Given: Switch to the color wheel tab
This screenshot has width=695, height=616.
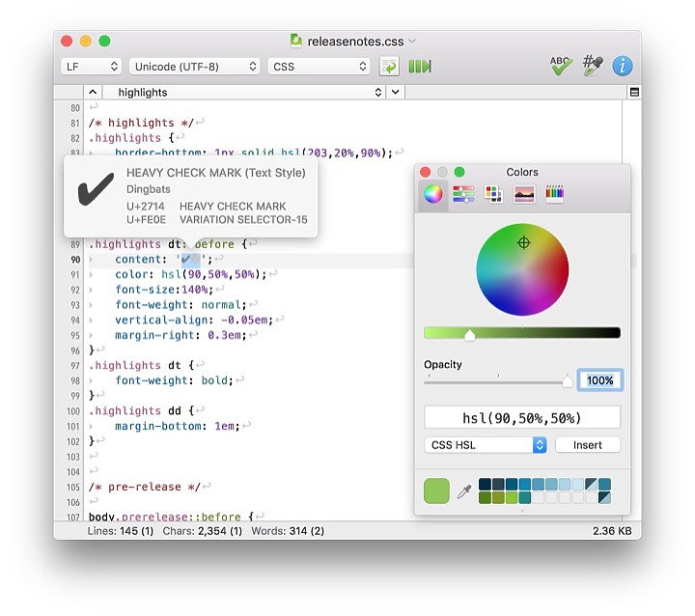Looking at the screenshot, I should click(433, 194).
